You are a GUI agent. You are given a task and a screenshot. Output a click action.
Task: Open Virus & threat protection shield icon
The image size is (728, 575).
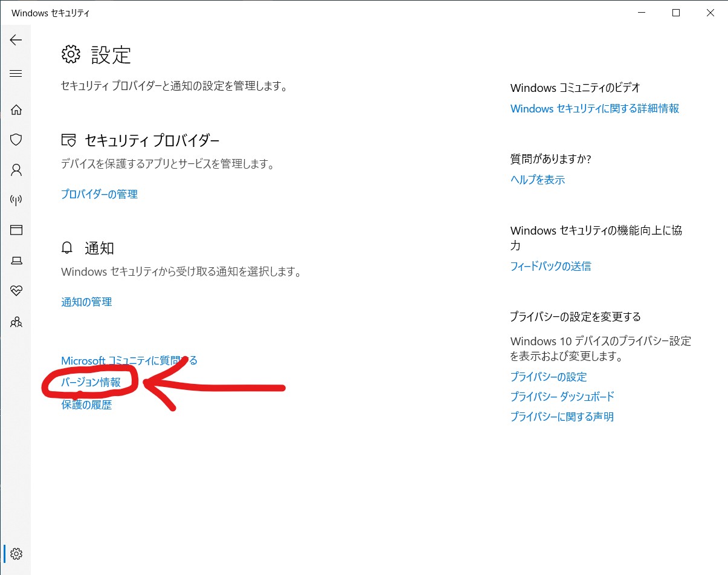pyautogui.click(x=16, y=140)
